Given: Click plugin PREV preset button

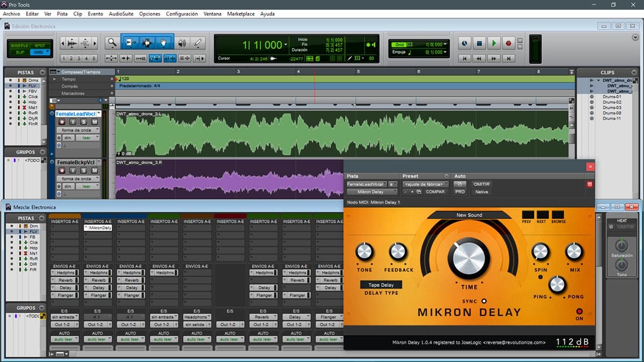Looking at the screenshot, I should coord(528,215).
